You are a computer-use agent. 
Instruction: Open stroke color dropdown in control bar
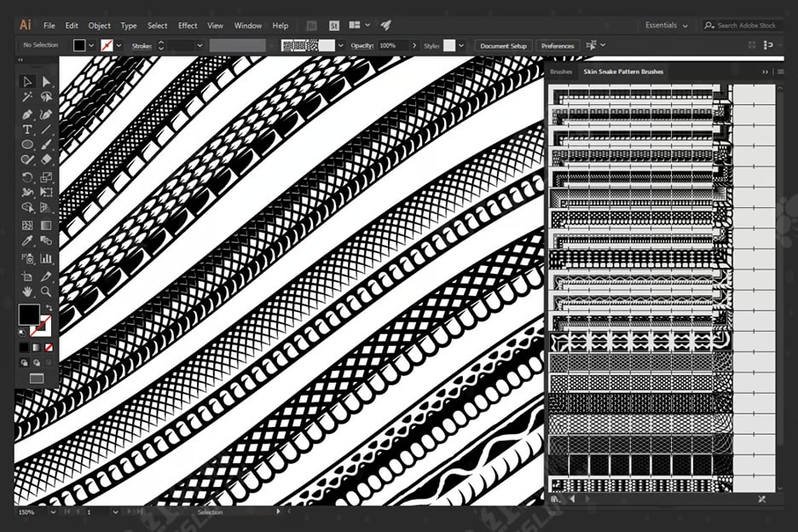coord(119,45)
